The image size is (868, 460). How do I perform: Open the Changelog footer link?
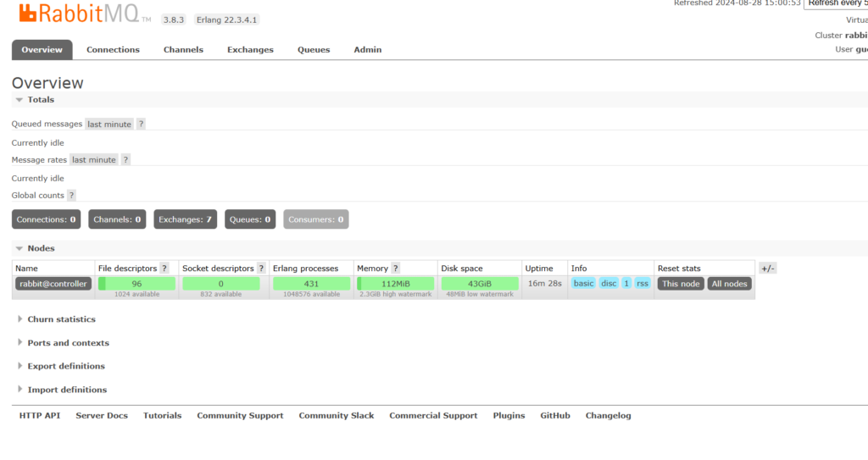(609, 416)
